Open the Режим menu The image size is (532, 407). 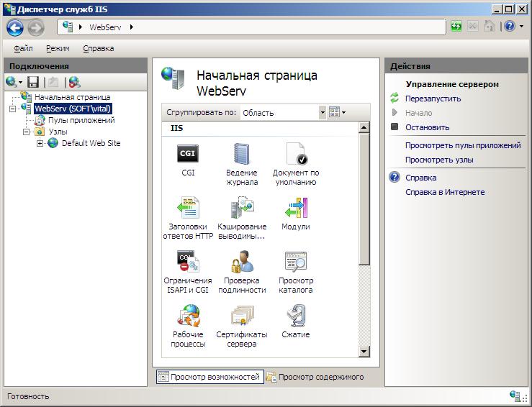point(58,48)
